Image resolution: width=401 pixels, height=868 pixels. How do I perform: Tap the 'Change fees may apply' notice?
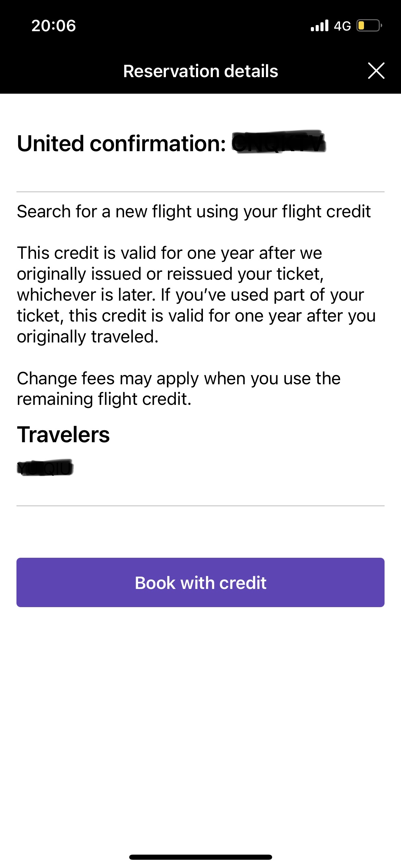pyautogui.click(x=179, y=389)
